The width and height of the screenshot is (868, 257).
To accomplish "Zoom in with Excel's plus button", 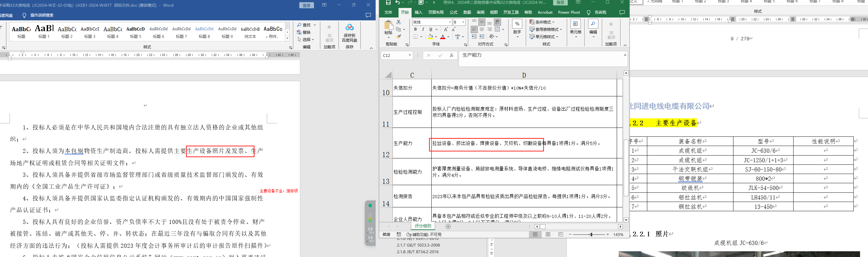I will 608,234.
